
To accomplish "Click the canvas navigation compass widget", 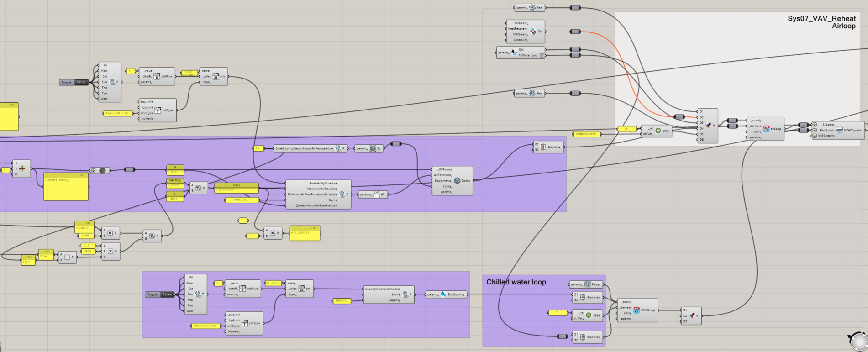I will click(858, 341).
